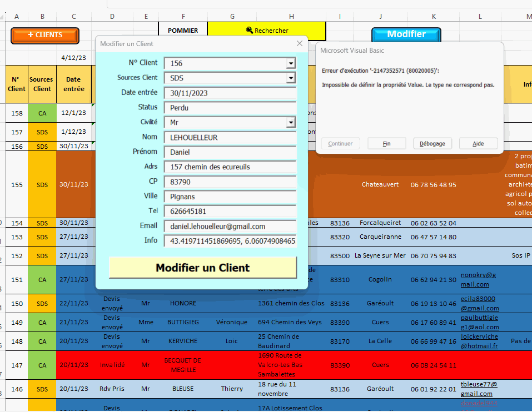532x412 pixels.
Task: Click the Invalidé status cell
Action: (x=112, y=365)
